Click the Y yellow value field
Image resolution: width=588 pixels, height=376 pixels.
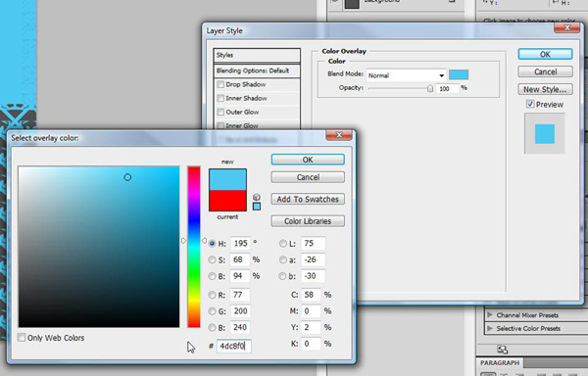pyautogui.click(x=312, y=327)
